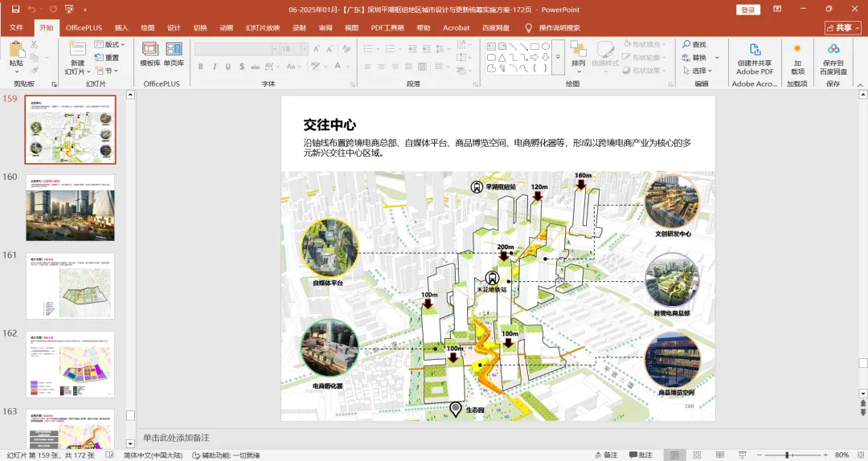Click the Undo arrow icon
Viewport: 868px width, 461px height.
click(31, 10)
